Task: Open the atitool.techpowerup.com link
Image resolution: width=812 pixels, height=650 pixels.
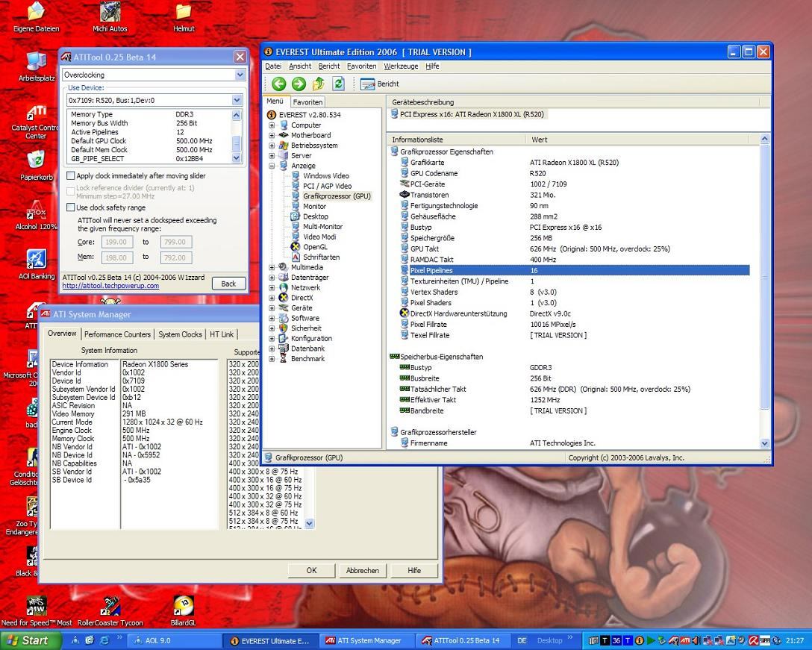Action: click(x=110, y=286)
